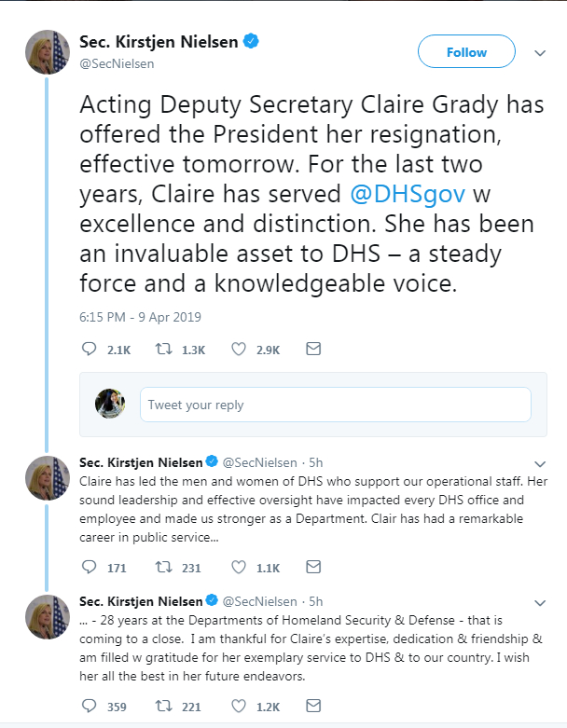
Task: Like the main tweet with 2.9K likes
Action: pos(238,349)
